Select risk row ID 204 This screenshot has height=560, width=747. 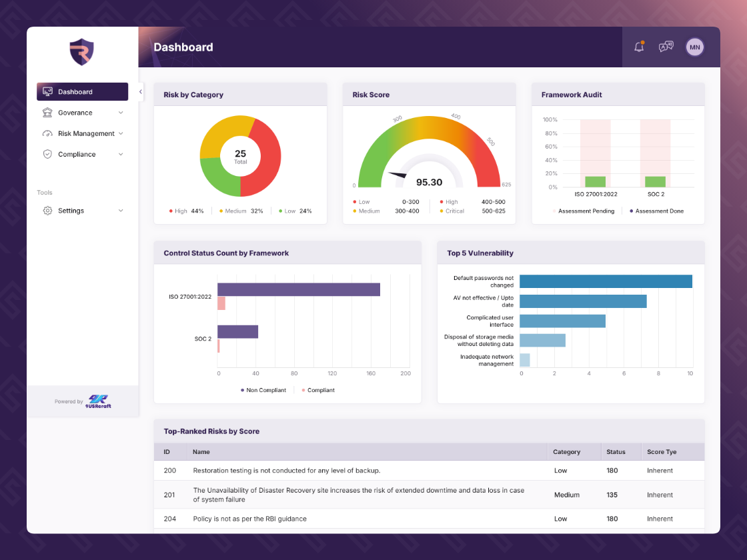pos(430,519)
